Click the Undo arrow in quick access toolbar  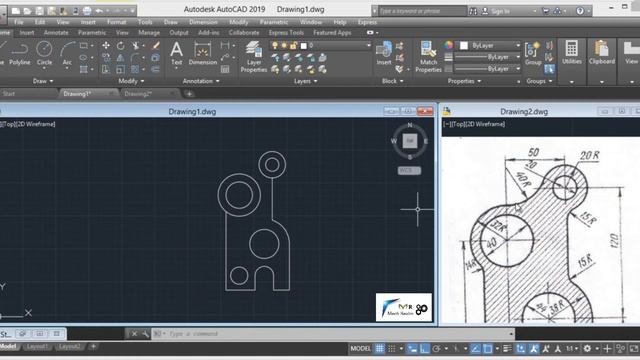click(x=99, y=11)
